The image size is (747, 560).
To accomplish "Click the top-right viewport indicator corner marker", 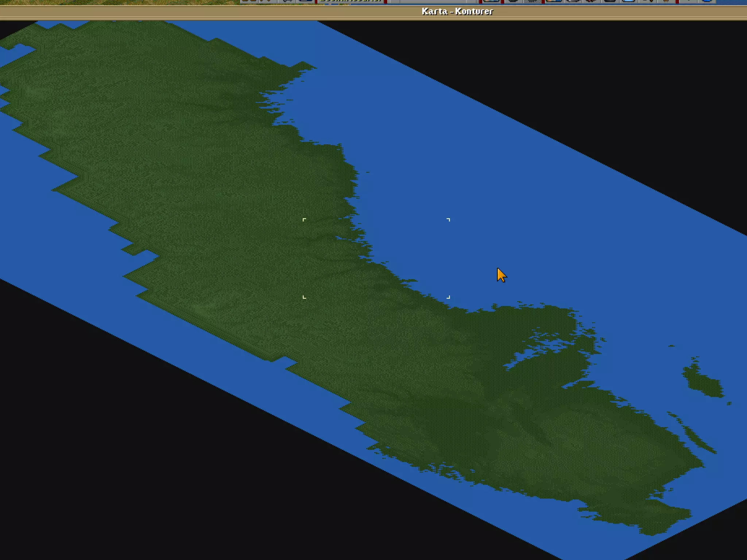I will click(x=448, y=219).
